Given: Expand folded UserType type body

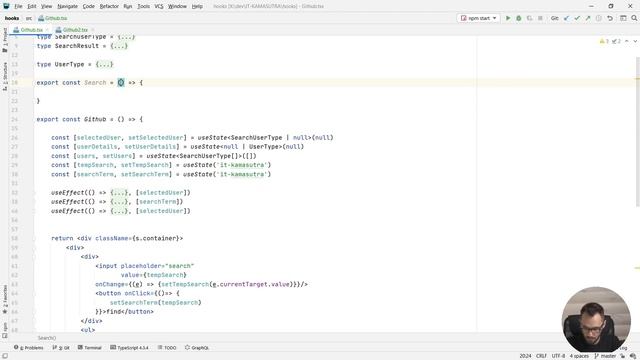Looking at the screenshot, I should click(x=104, y=64).
